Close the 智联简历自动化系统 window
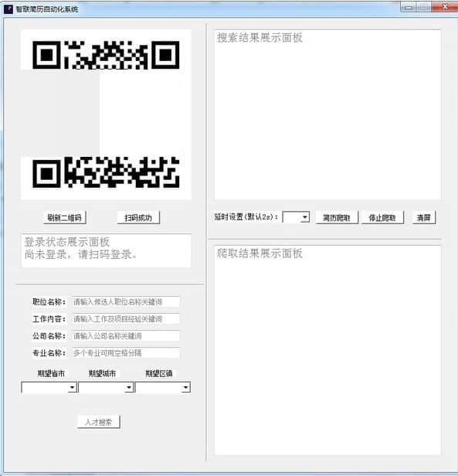This screenshot has height=476, width=458. coord(445,7)
